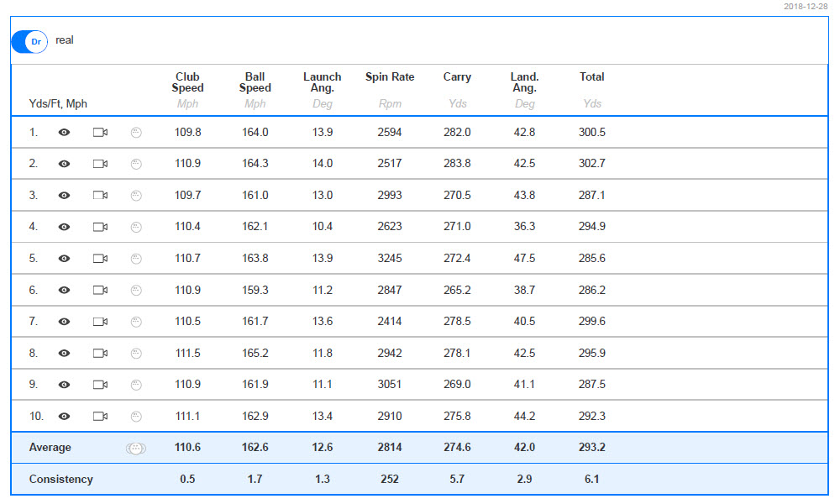Open video camera icon for shot 4
This screenshot has width=840, height=504.
tap(100, 227)
